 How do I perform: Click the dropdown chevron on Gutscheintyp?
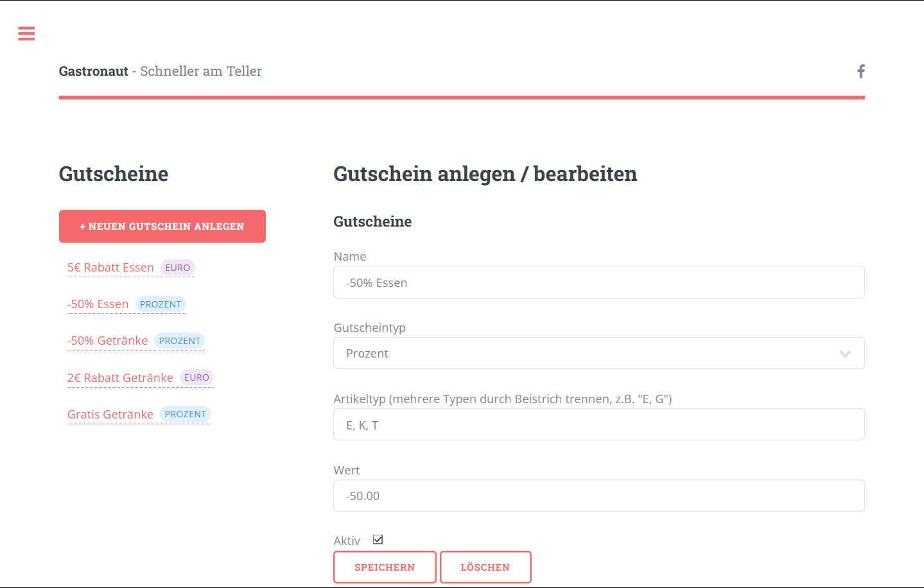(845, 353)
